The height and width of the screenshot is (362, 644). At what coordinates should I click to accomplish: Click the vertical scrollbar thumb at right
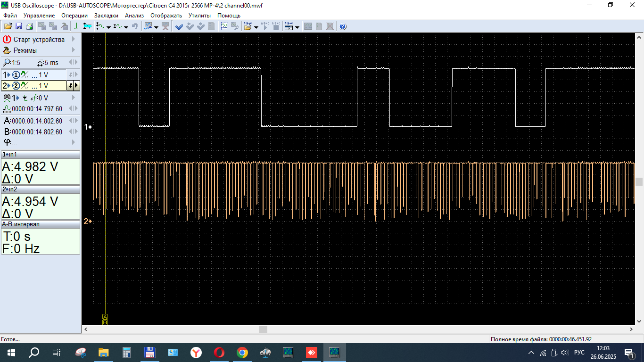(639, 181)
